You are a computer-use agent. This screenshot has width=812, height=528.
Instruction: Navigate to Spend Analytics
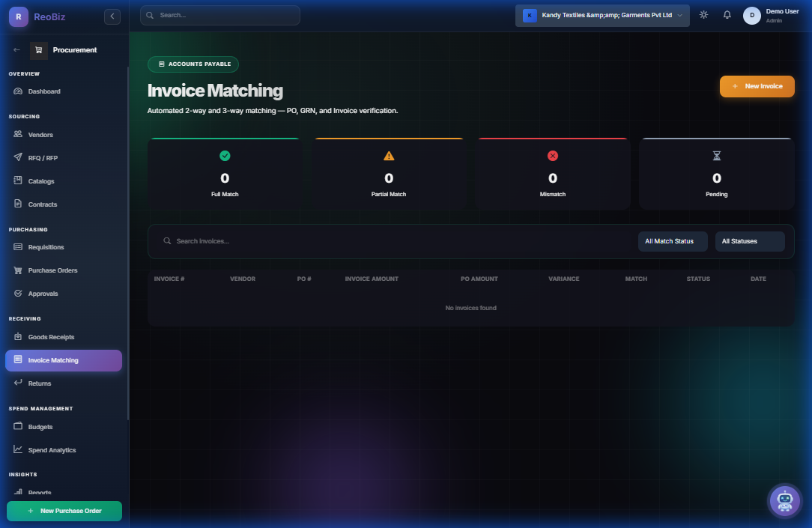(53, 449)
